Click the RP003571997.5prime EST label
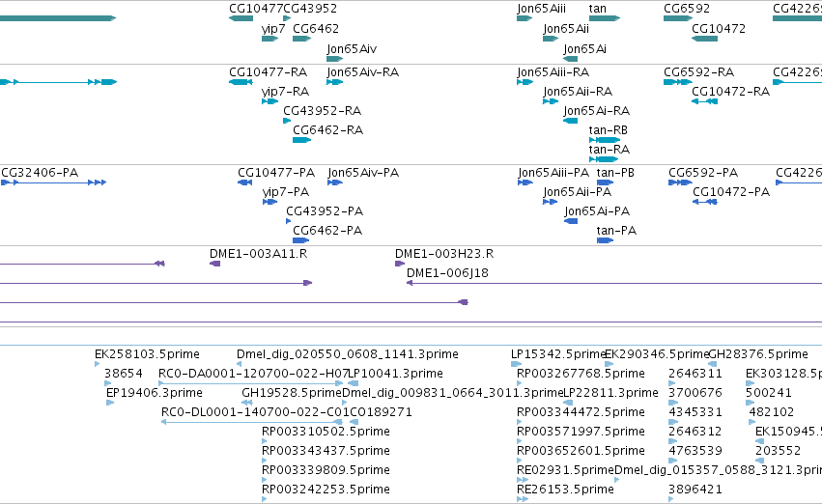 (581, 432)
